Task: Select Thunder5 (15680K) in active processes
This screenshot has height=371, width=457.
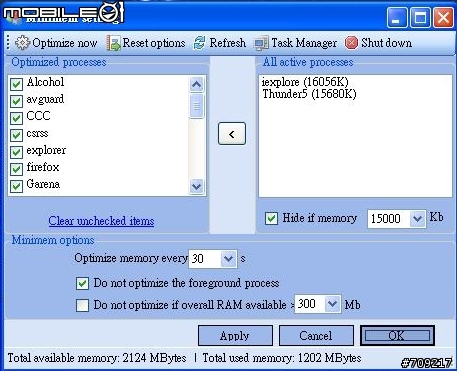Action: tap(309, 94)
